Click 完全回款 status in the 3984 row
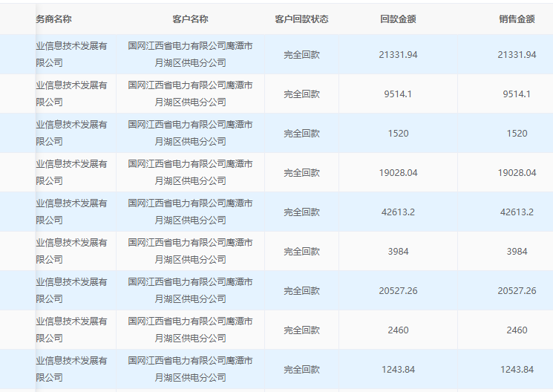The image size is (553, 392). point(301,252)
